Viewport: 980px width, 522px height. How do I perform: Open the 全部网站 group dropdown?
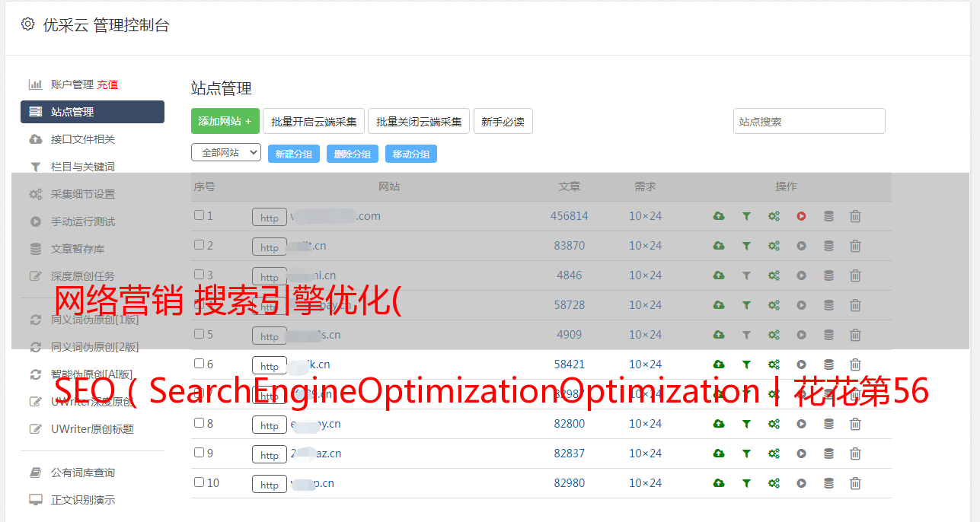pos(226,153)
